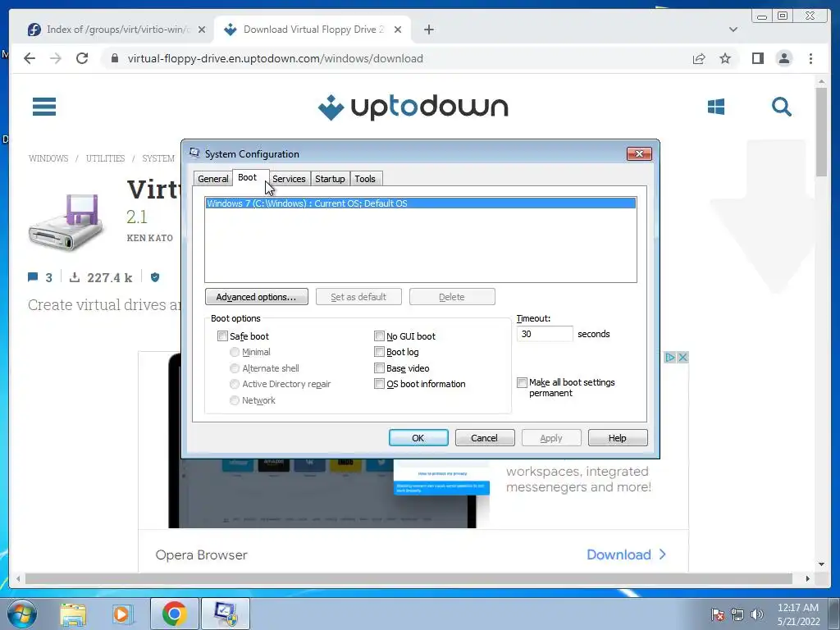Expand the Chrome tab search chevron

click(733, 30)
